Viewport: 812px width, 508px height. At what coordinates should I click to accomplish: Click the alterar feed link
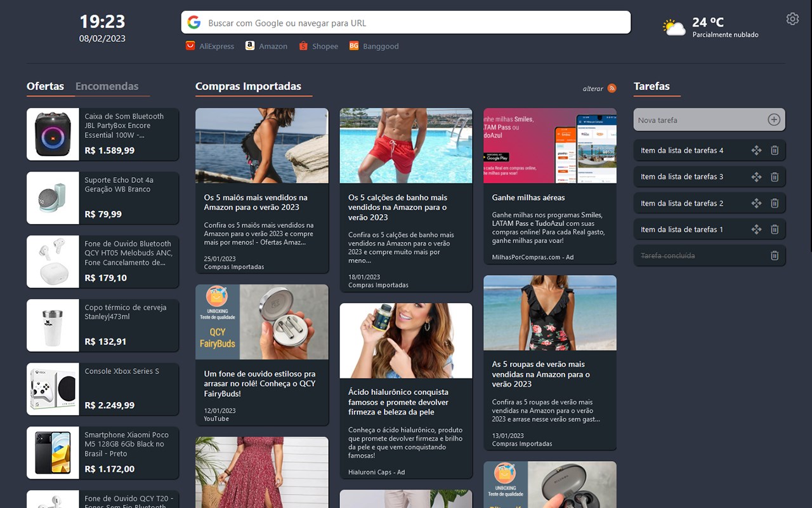(593, 89)
